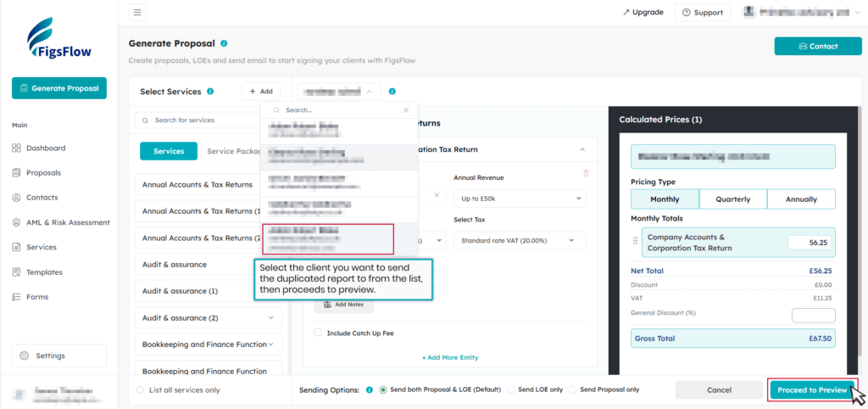Click Add More Entity link
Image resolution: width=868 pixels, height=409 pixels.
[x=450, y=357]
